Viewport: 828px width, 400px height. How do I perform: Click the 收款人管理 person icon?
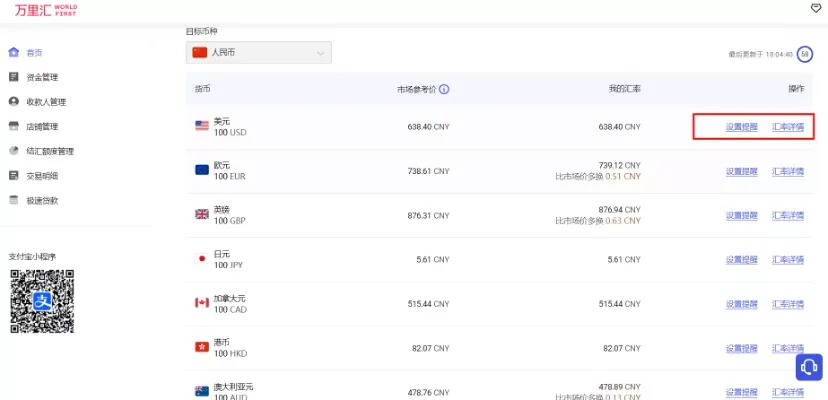pyautogui.click(x=14, y=101)
